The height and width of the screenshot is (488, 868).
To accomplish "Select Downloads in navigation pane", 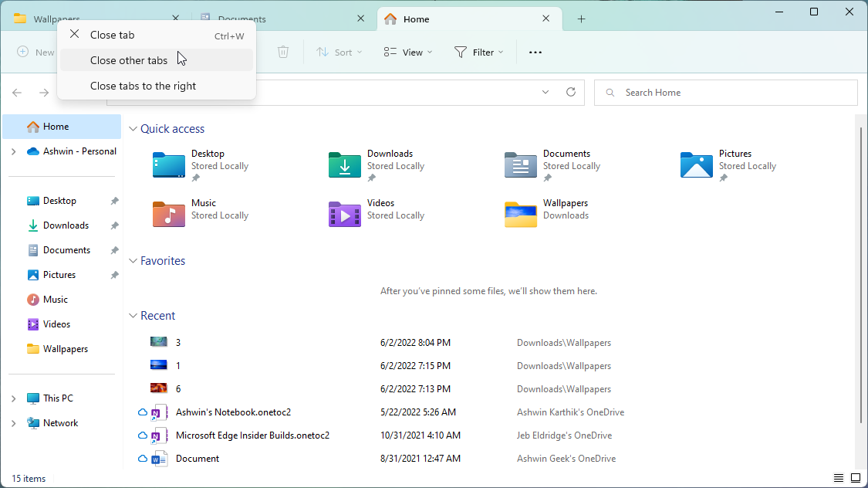I will coord(58,225).
